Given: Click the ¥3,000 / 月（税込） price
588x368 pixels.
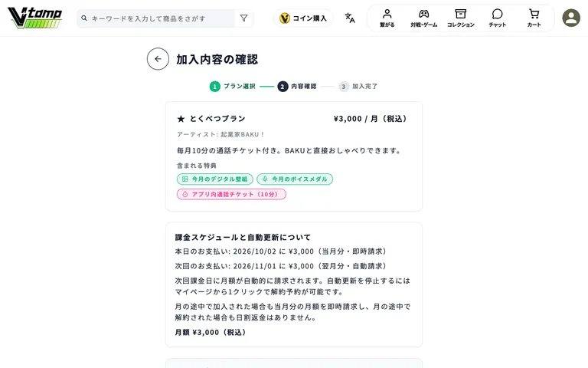Looking at the screenshot, I should click(x=371, y=119).
